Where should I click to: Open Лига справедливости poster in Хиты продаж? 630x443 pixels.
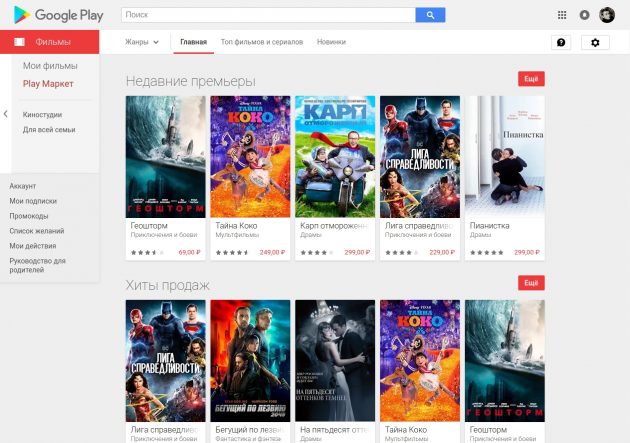[166, 361]
